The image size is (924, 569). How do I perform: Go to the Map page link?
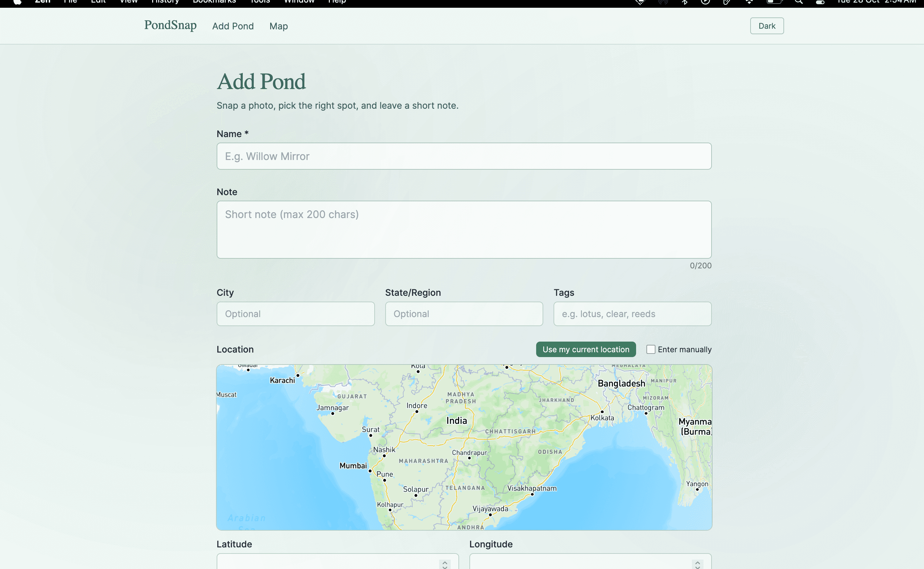tap(278, 26)
